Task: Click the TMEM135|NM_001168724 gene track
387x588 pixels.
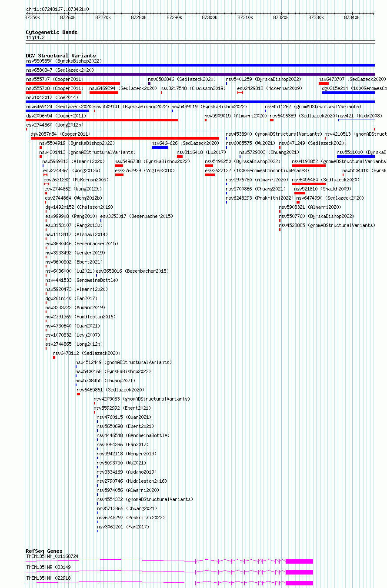Action: click(x=170, y=561)
